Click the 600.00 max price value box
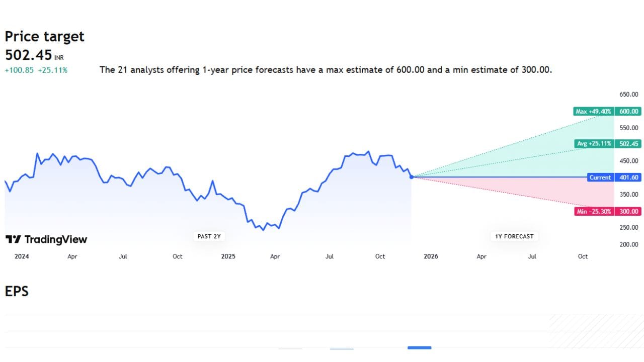 coord(628,111)
